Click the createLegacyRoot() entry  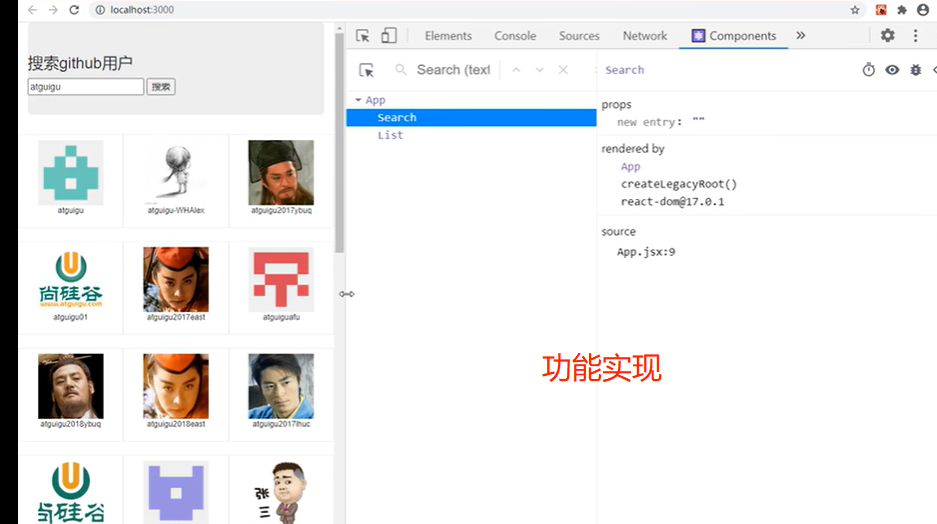tap(679, 184)
